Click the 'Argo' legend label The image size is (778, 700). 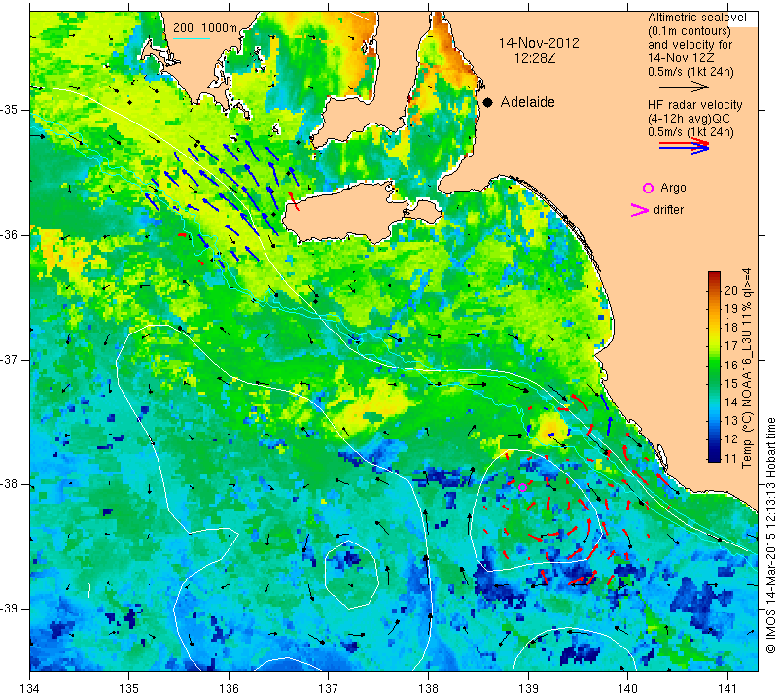click(673, 188)
